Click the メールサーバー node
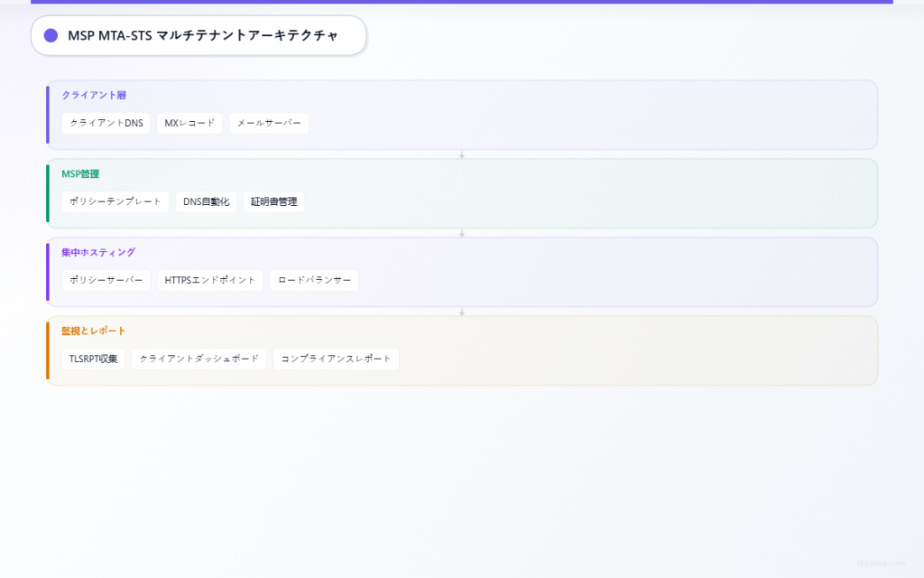Viewport: 924px width, 578px height. click(x=269, y=123)
